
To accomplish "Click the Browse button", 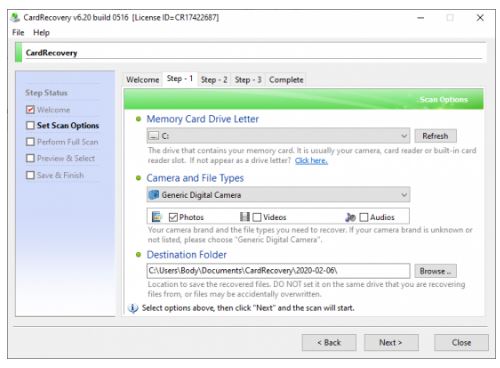I will click(x=435, y=271).
